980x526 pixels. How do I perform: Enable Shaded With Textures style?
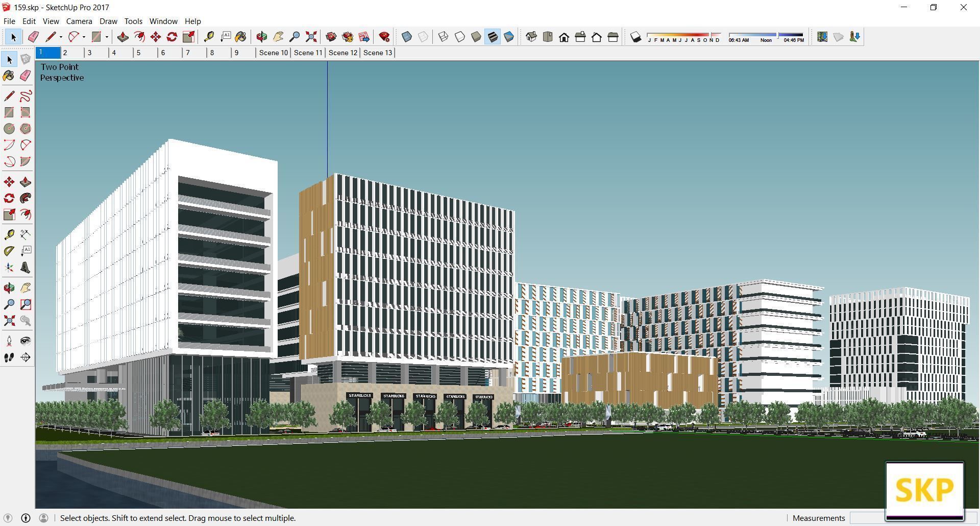tap(493, 37)
